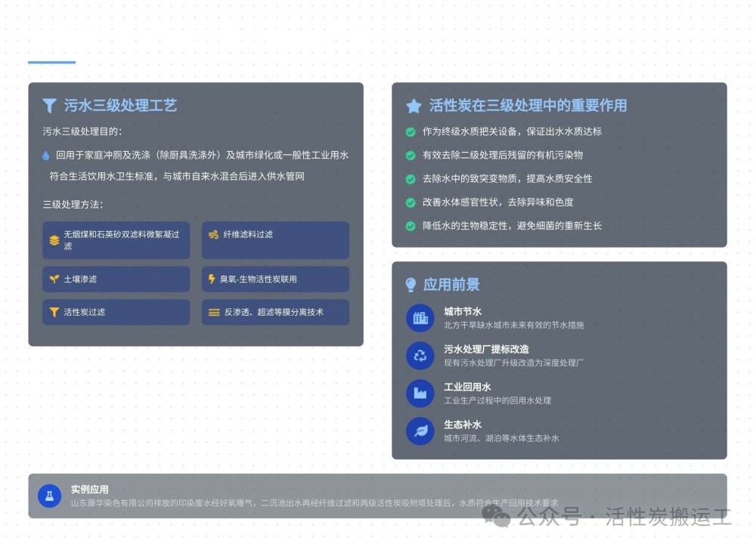Click the star icon beside 活性炭在三级处理中的重要作用

414,106
